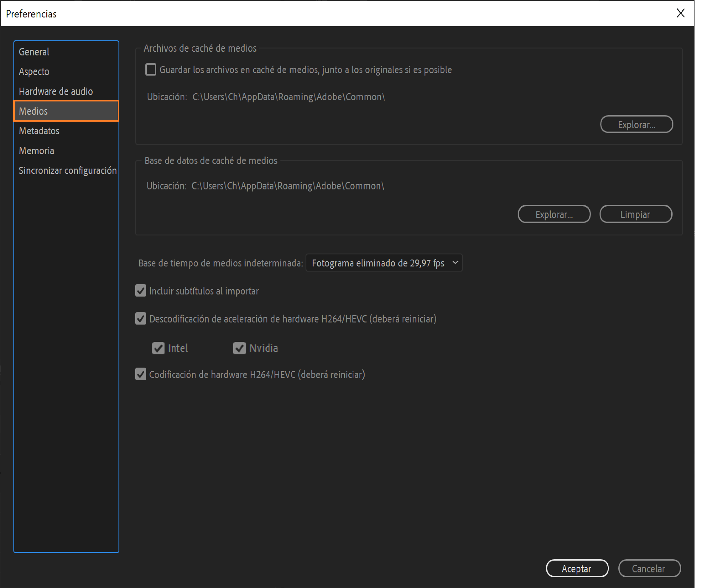This screenshot has width=706, height=588.
Task: Dismiss the dialog with Cancelar
Action: click(649, 568)
